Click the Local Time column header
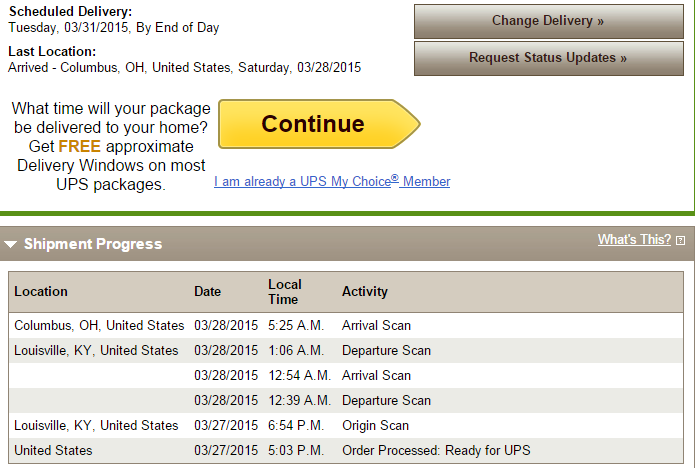 click(283, 292)
